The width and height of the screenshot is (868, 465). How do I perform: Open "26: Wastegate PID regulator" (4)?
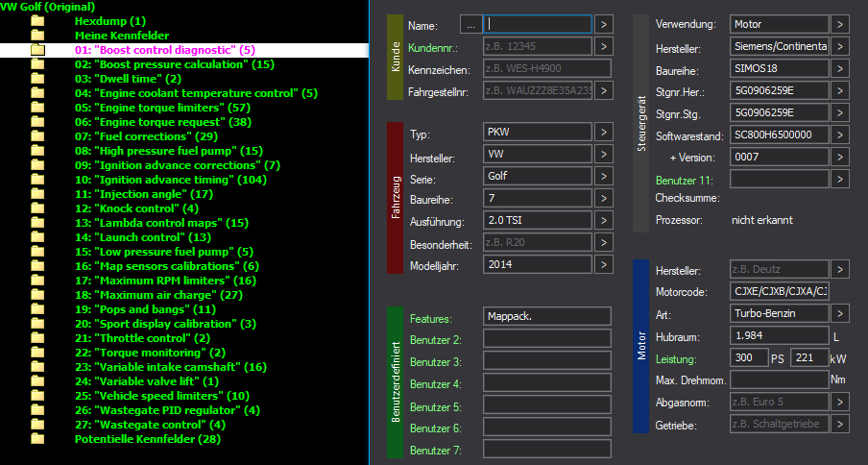167,409
